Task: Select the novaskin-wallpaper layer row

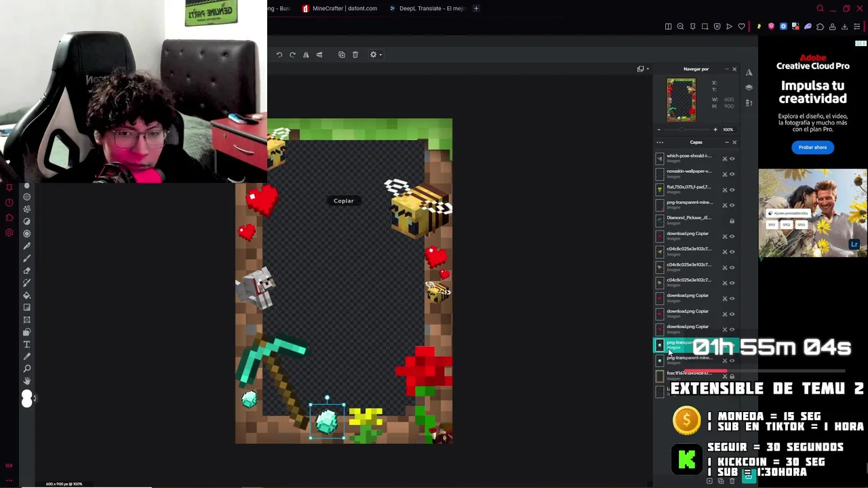Action: [x=696, y=174]
